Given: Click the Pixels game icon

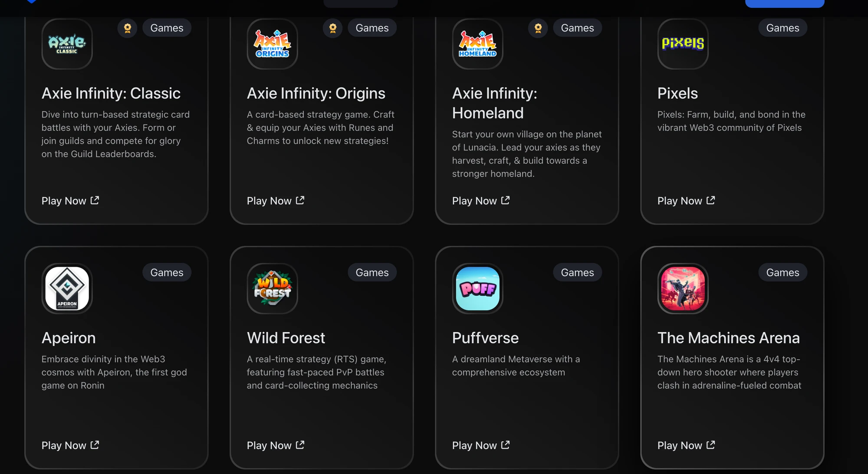Looking at the screenshot, I should (x=683, y=44).
